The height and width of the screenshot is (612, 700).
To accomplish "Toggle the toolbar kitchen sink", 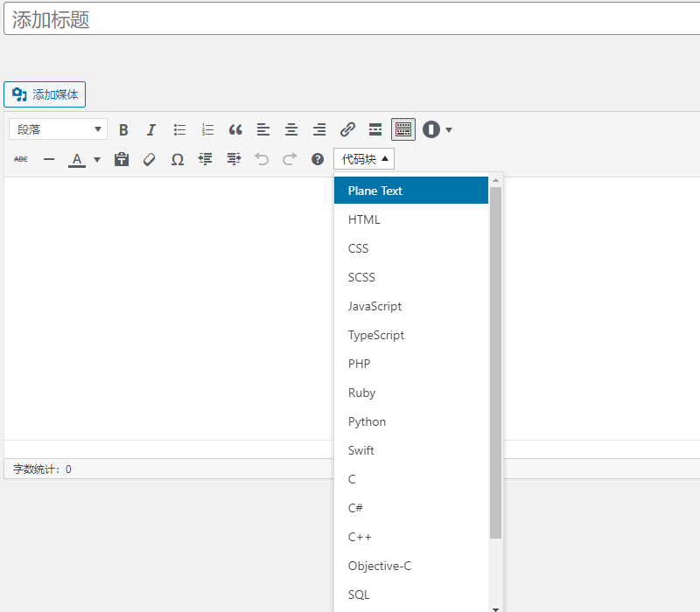I will coord(403,129).
